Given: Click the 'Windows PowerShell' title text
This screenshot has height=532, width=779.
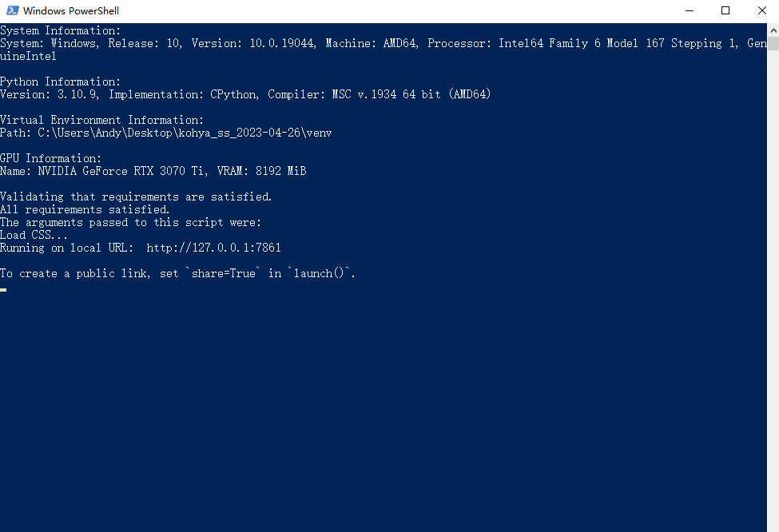Looking at the screenshot, I should coord(71,11).
